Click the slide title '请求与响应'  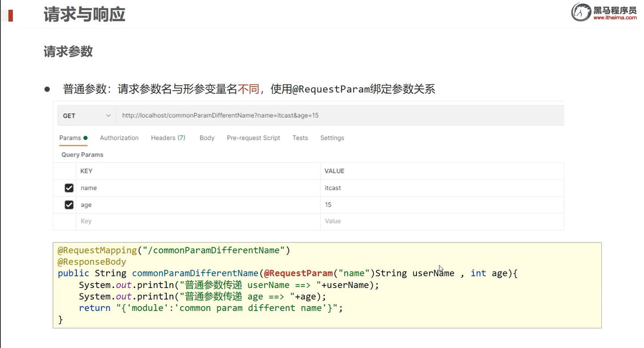[x=84, y=15]
